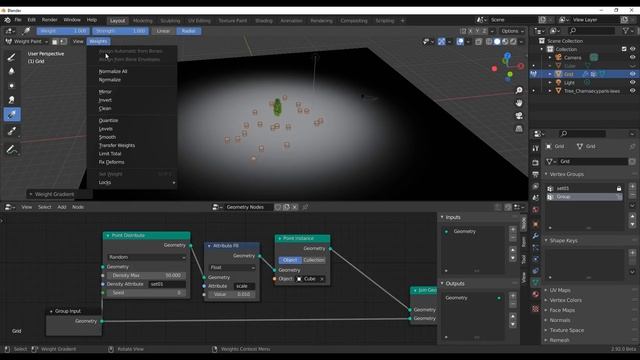
Task: Select the Gradient weight tool
Action: click(x=12, y=115)
